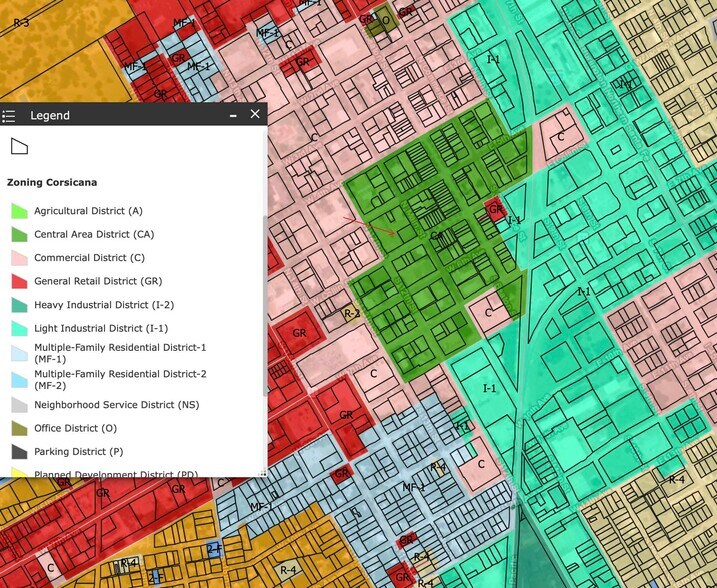
Task: Click the red GR parcel inside green area
Action: pos(495,209)
